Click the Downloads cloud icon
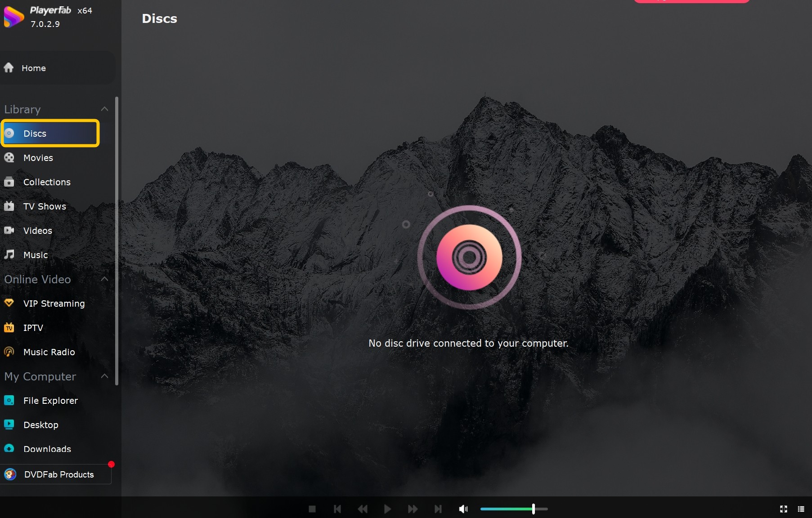Viewport: 812px width, 518px height. tap(9, 449)
